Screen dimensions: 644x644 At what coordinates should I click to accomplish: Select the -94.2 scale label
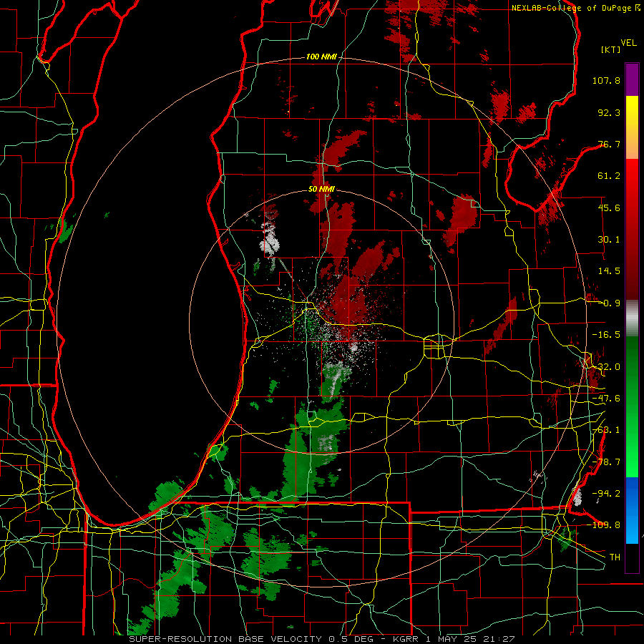click(x=606, y=493)
